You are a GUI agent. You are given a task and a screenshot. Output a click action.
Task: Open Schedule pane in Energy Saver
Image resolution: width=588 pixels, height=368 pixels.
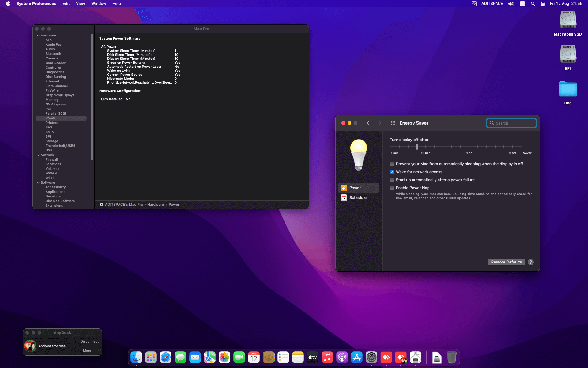(x=358, y=198)
